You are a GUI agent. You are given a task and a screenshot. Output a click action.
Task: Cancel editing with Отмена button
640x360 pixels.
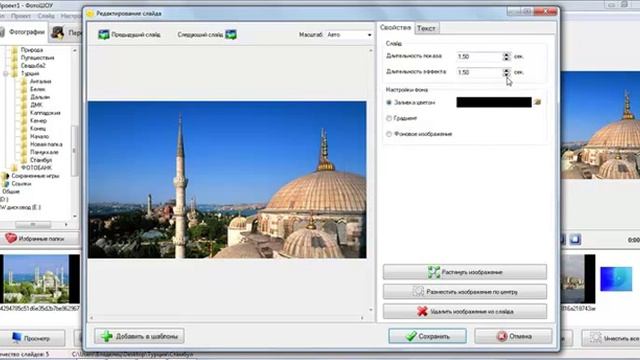point(513,336)
